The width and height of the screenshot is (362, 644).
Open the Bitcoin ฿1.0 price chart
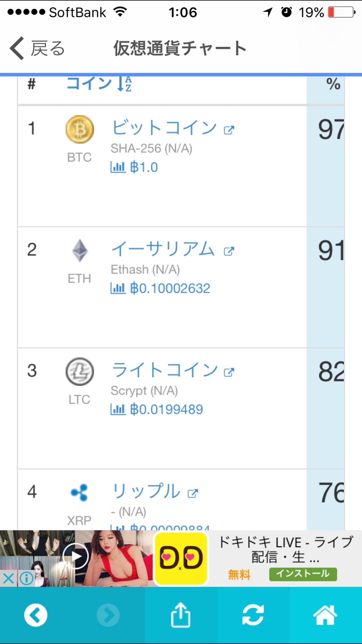pos(134,167)
